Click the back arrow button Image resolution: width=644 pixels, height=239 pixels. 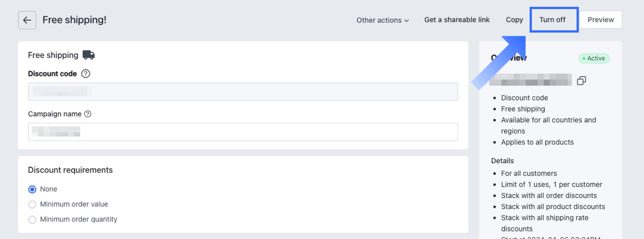pyautogui.click(x=27, y=20)
